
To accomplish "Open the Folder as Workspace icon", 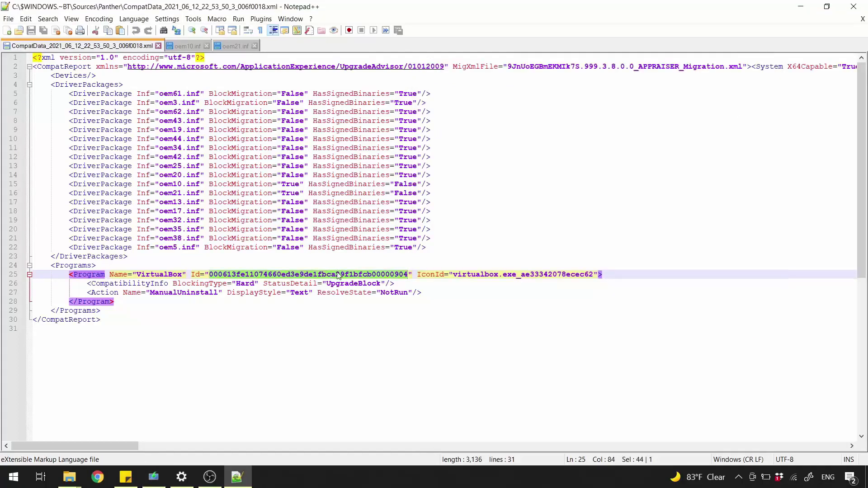I will click(321, 30).
